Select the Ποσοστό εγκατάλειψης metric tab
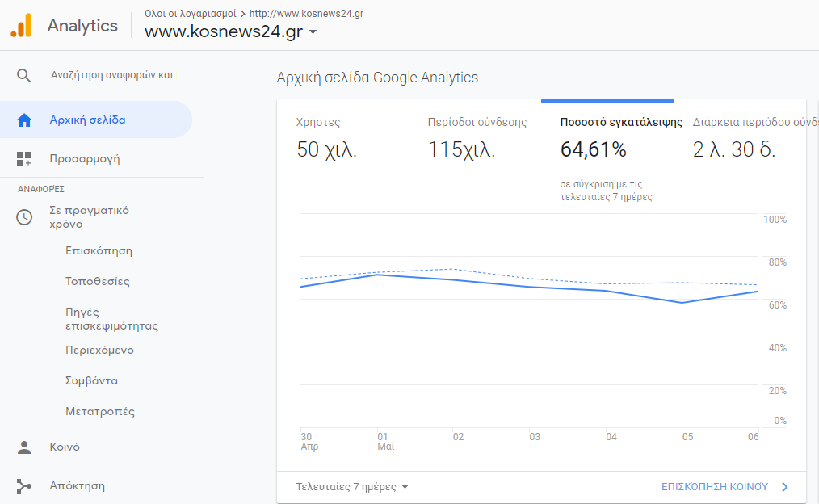The height and width of the screenshot is (504, 819). pos(607,152)
